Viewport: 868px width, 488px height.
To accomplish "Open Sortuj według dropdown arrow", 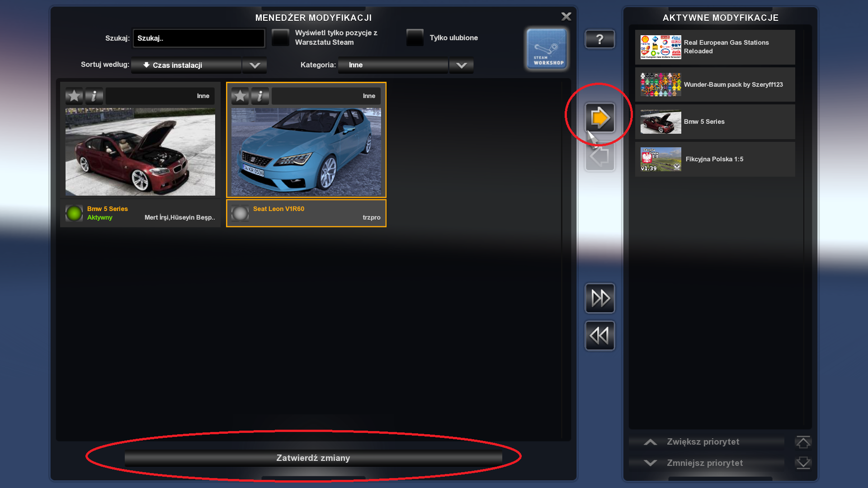I will pyautogui.click(x=255, y=65).
